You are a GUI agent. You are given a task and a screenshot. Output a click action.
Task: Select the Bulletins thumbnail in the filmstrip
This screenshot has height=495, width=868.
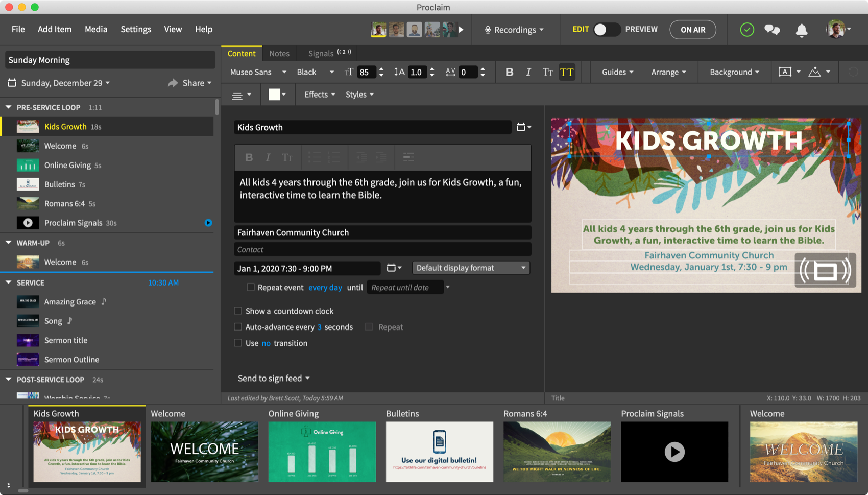(x=440, y=452)
